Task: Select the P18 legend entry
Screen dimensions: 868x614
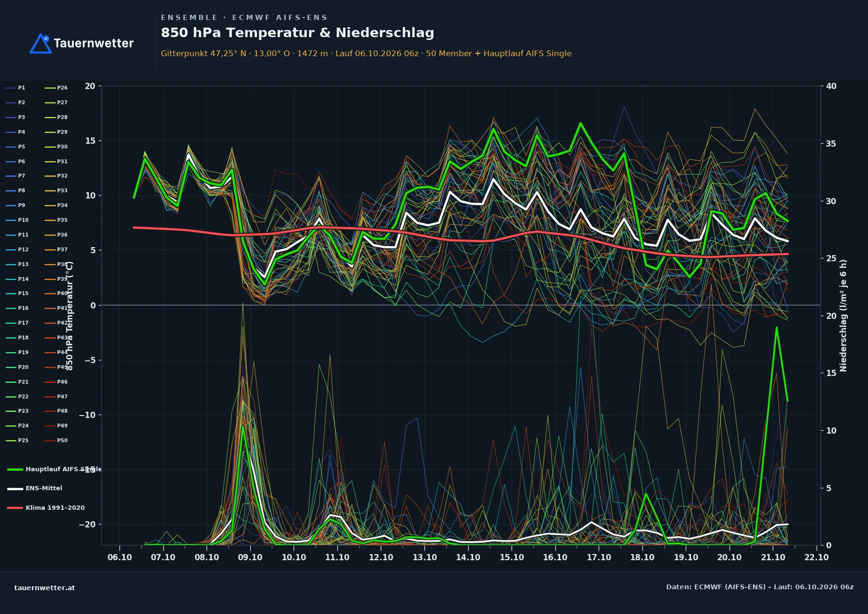Action: (x=17, y=337)
